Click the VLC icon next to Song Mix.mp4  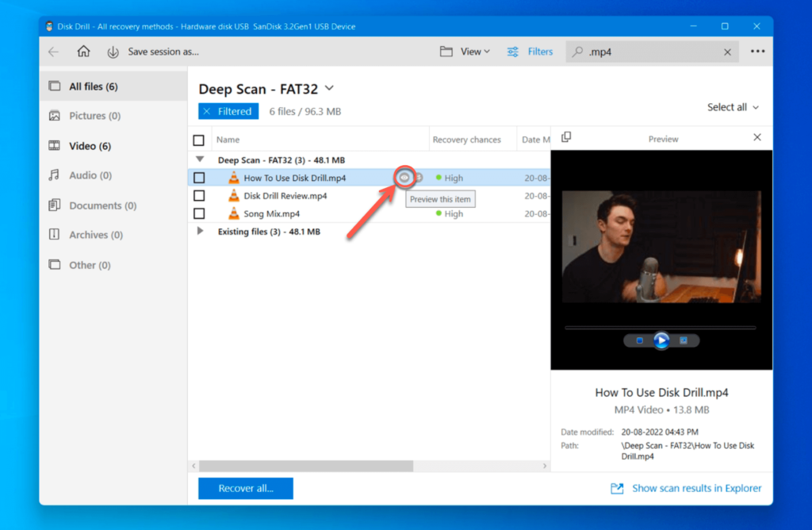tap(233, 213)
